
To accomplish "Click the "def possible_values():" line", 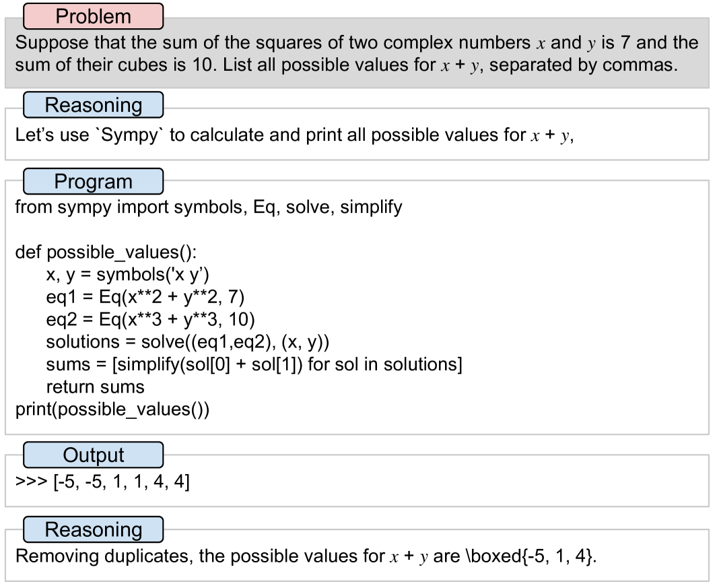I will (x=106, y=252).
